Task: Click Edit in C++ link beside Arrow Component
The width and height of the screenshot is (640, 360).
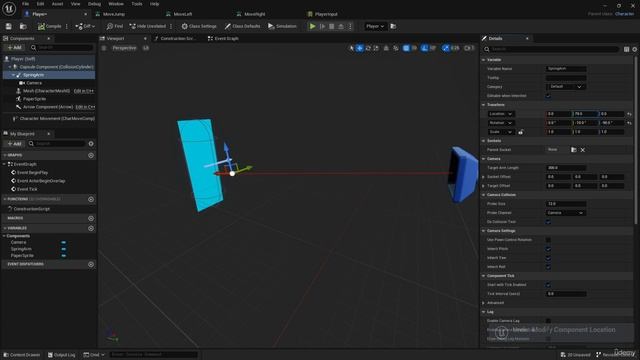Action: (x=85, y=107)
